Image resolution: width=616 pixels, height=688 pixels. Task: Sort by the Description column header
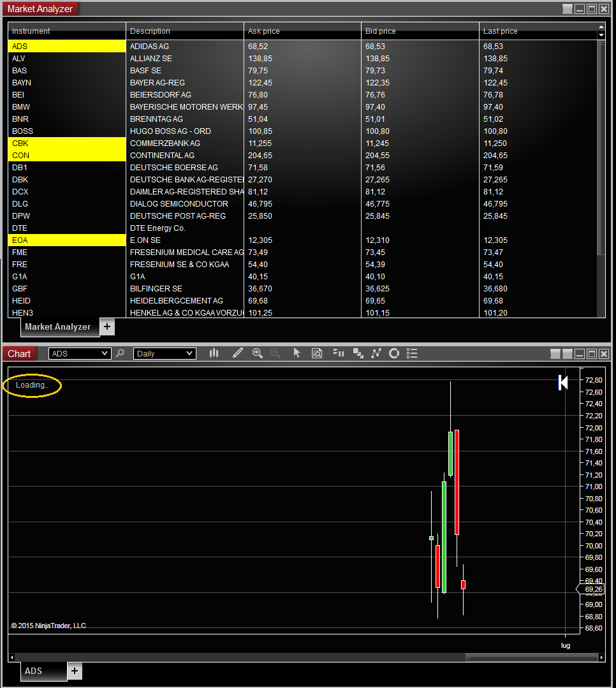coord(185,31)
